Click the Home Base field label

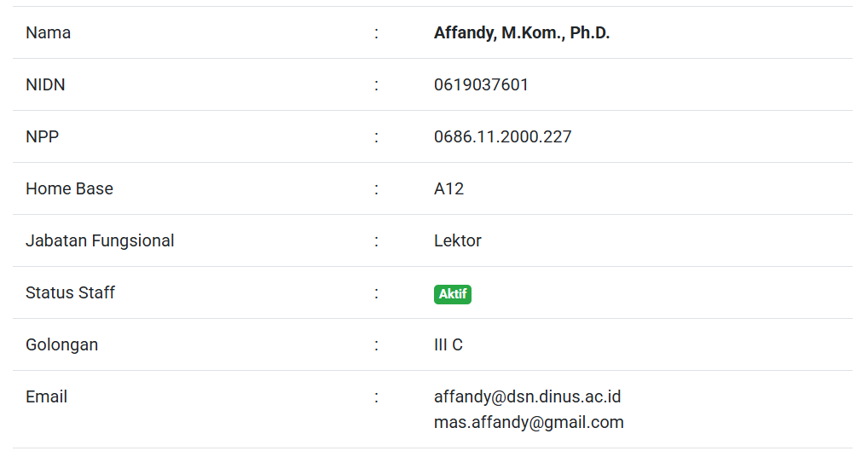pos(69,188)
